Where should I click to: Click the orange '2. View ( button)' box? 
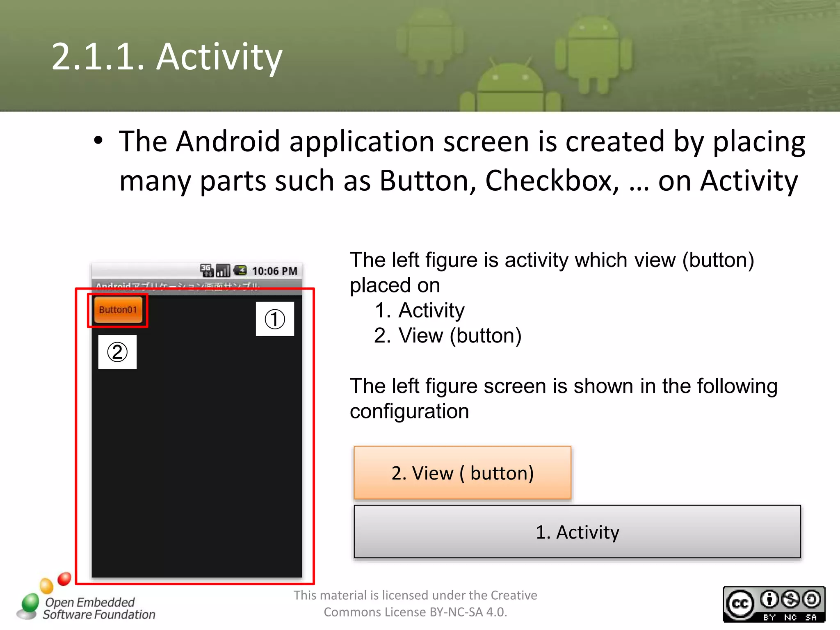[462, 472]
